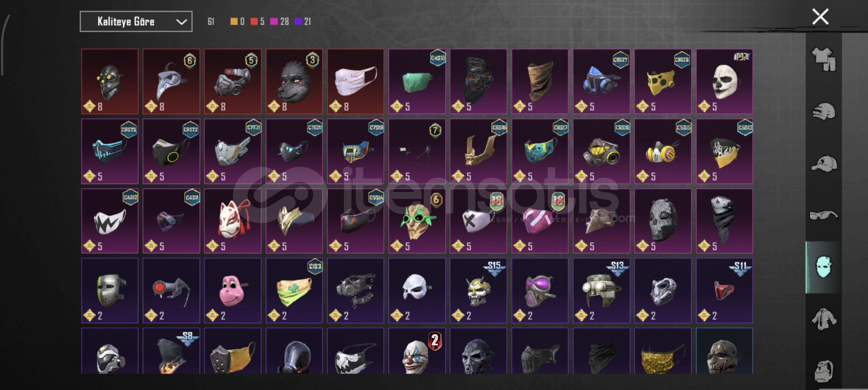Image resolution: width=868 pixels, height=390 pixels.
Task: Choose the black wolf head mask
Action: click(294, 82)
